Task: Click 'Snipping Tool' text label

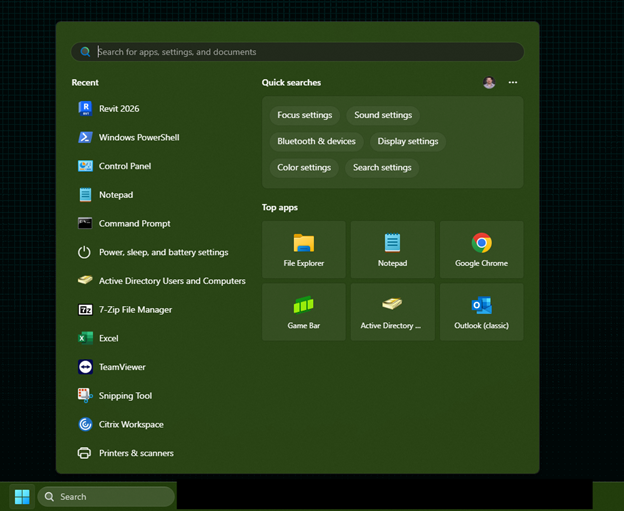Action: click(125, 396)
